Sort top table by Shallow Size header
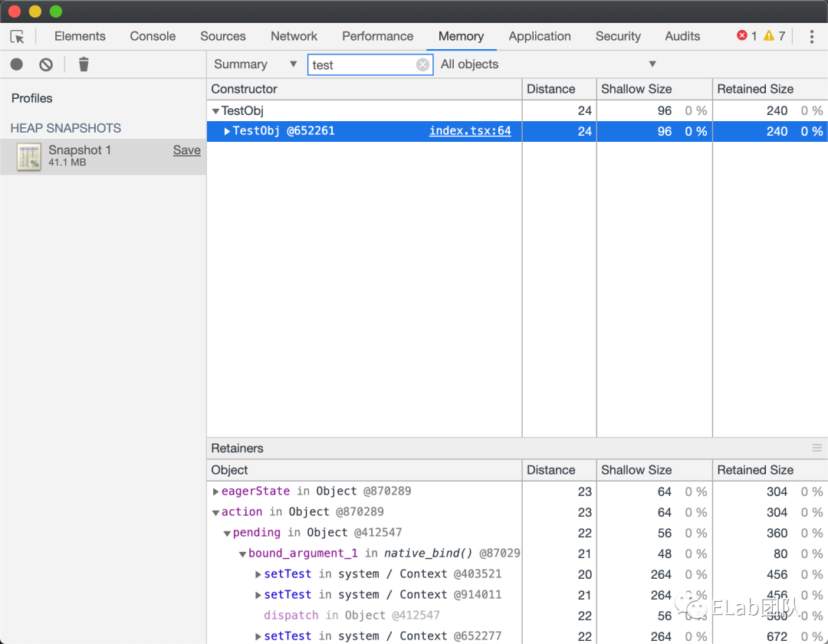The height and width of the screenshot is (644, 828). point(654,89)
